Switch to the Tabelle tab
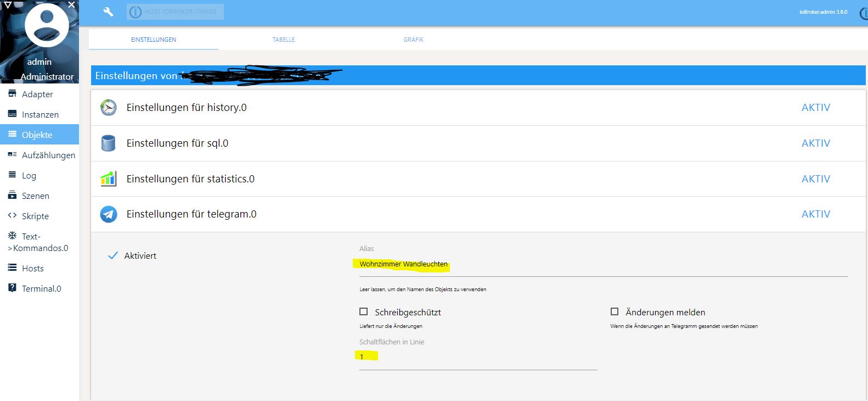The height and width of the screenshot is (401, 868). tap(284, 40)
